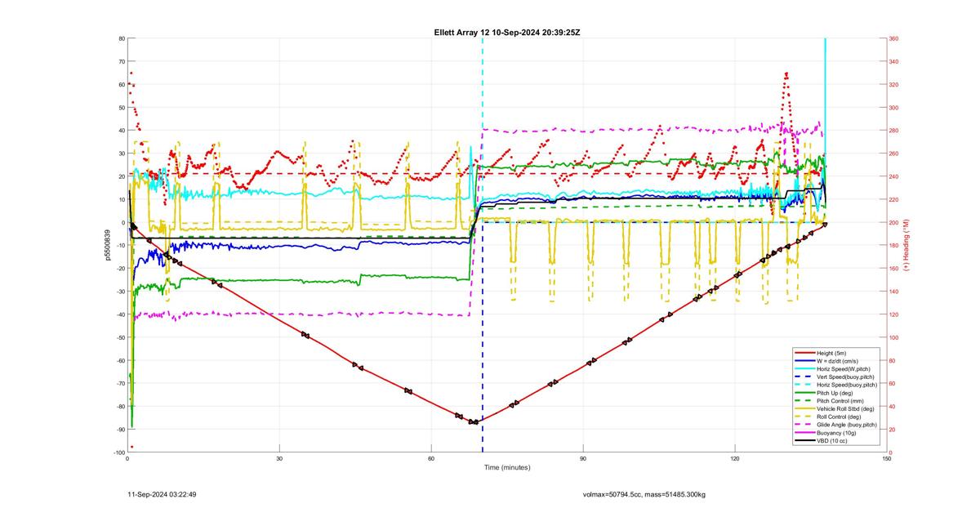Click the 'Vert Speed(buoy,pitch)' legend entry
This screenshot has height=508, width=980.
pos(845,377)
